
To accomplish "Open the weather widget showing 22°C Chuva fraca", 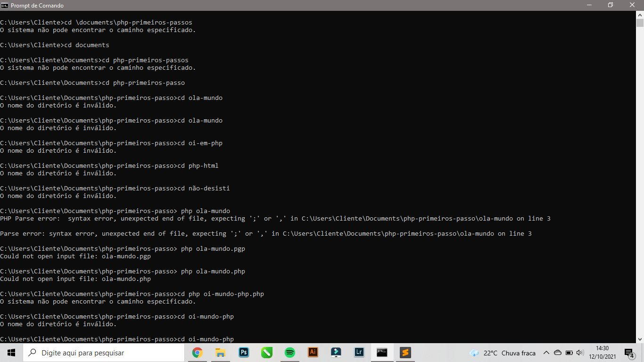I will [x=503, y=353].
